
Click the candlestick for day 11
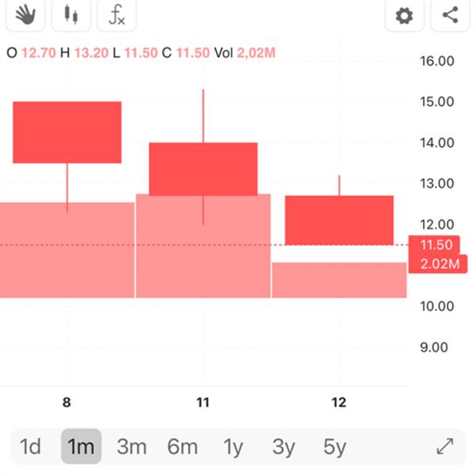(203, 169)
